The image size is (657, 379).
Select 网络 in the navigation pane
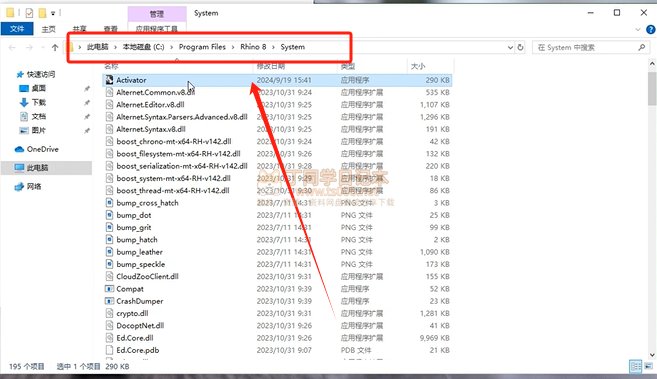(x=34, y=186)
